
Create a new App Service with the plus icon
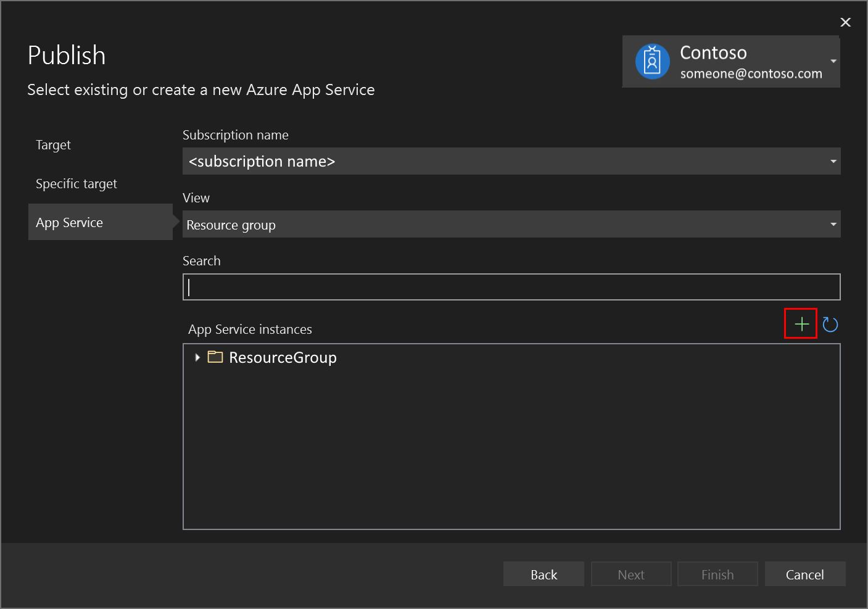pos(800,323)
